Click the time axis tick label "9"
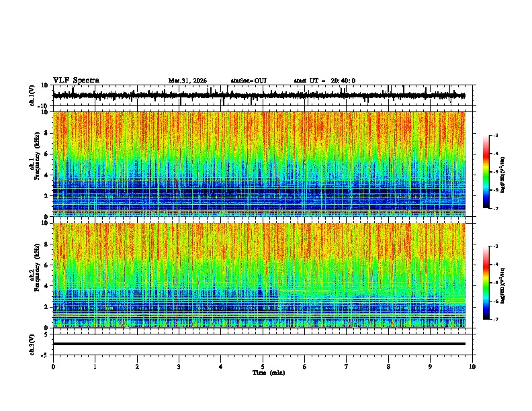This screenshot has width=532, height=411. pos(430,367)
